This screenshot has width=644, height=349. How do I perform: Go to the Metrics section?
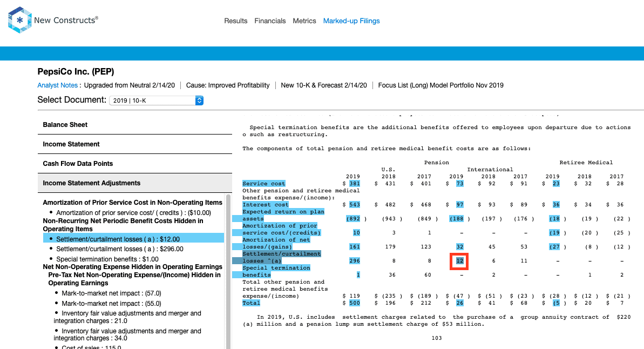click(304, 21)
